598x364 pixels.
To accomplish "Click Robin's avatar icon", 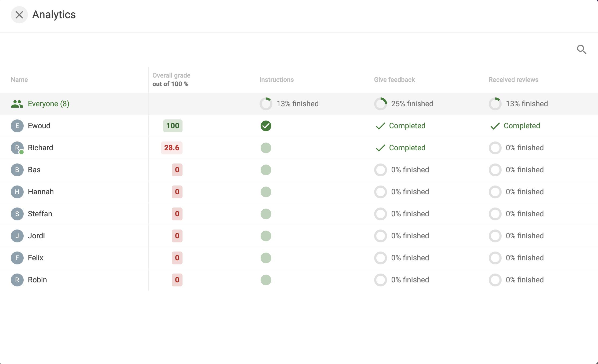I will coord(17,280).
